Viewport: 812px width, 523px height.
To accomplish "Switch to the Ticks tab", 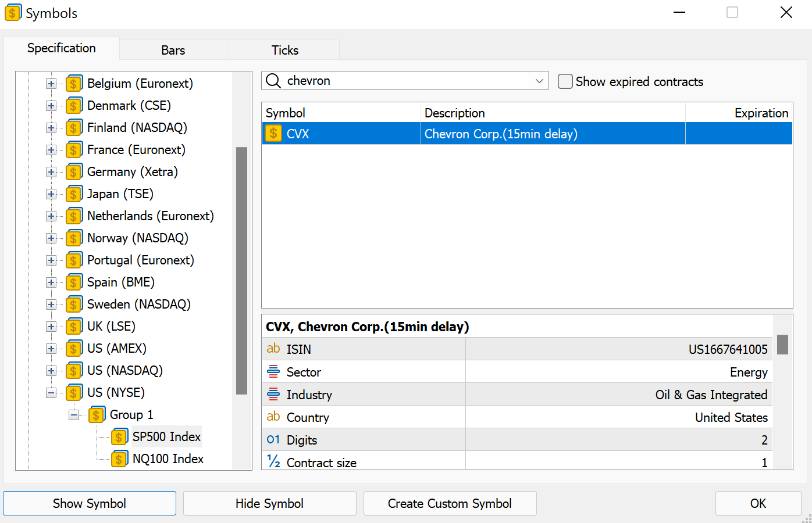I will pos(285,50).
